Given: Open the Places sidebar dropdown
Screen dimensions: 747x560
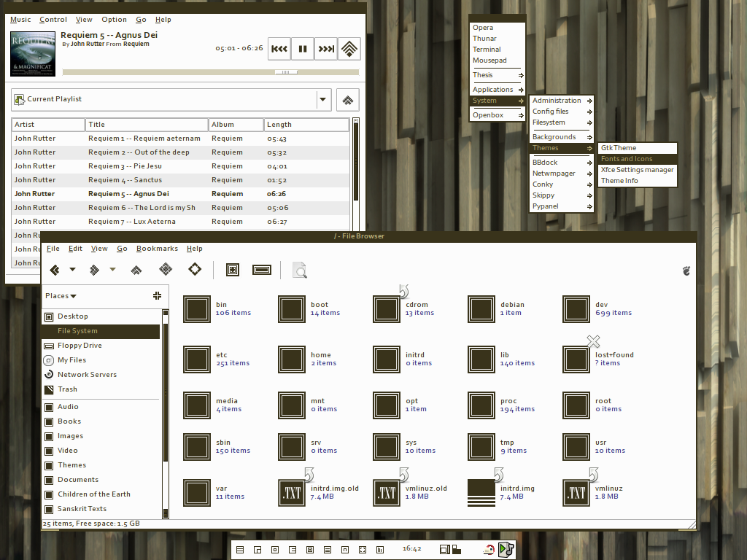Looking at the screenshot, I should (61, 296).
